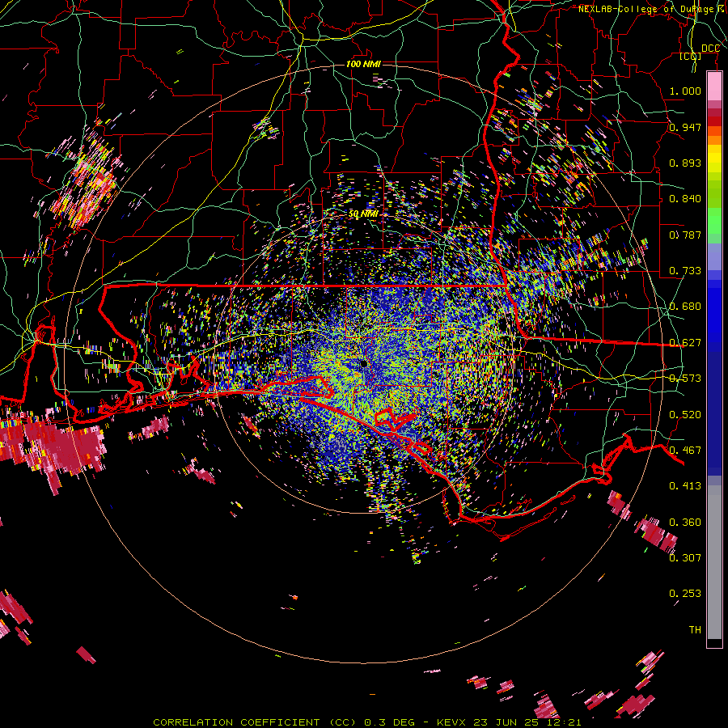The image size is (728, 728).
Task: Click the 0.307 legend value
Action: click(x=685, y=558)
